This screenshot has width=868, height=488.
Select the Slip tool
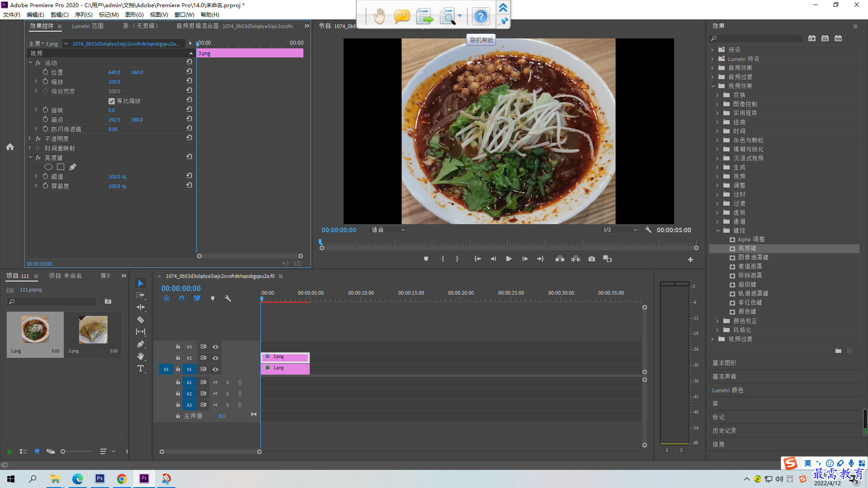click(x=141, y=332)
